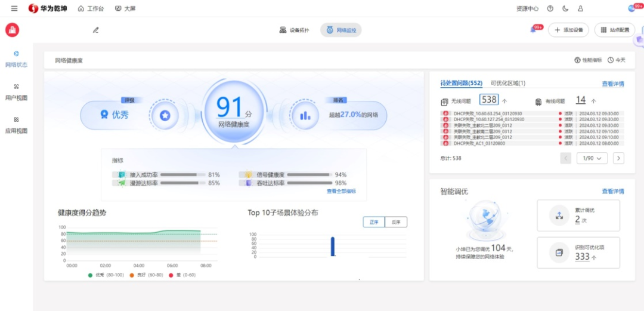Open 应用视图 in the left sidebar
The image size is (644, 311).
tap(16, 125)
